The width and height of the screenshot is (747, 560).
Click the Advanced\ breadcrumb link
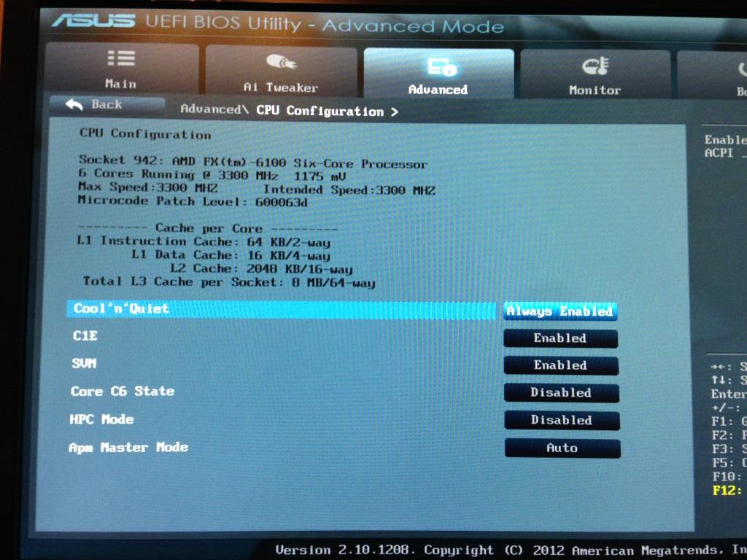tap(214, 109)
